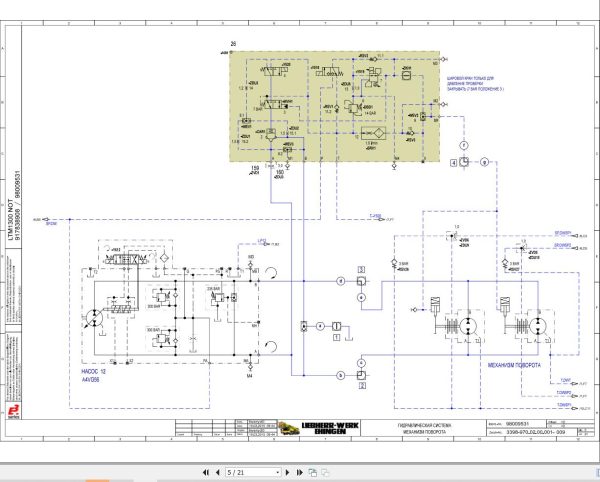Go to the first page
600x482 pixels.
(x=206, y=472)
